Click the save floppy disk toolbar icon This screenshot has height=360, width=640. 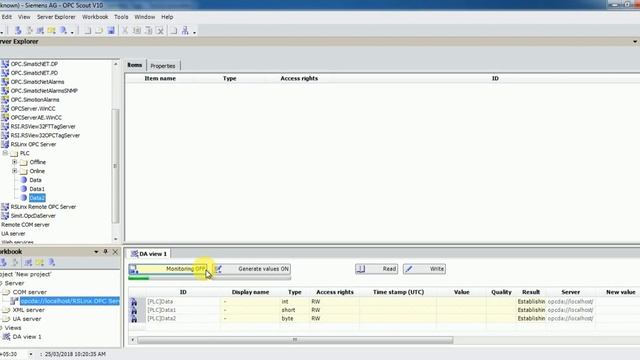pos(111,31)
